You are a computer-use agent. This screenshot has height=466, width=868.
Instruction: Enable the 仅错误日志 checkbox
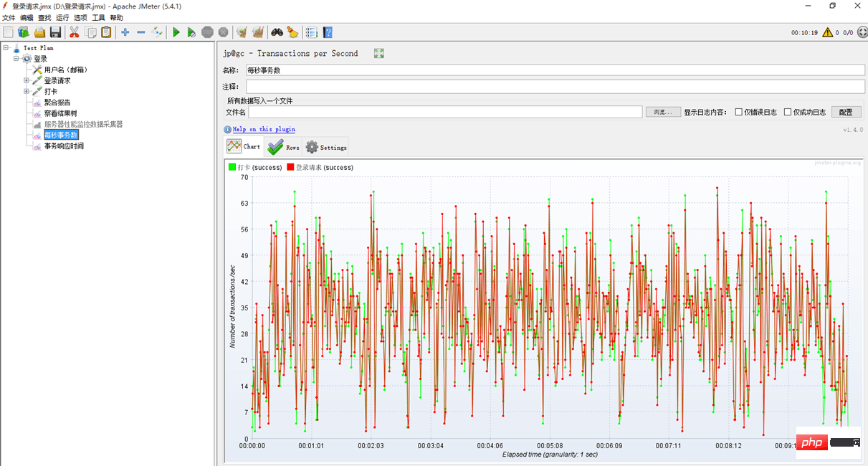(x=739, y=112)
